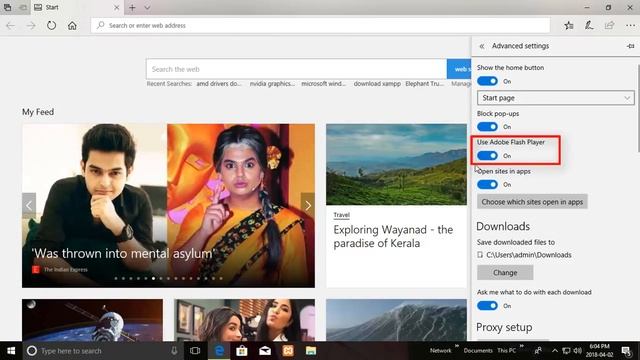
Task: Open Microsoft Store from taskbar
Action: (x=242, y=351)
